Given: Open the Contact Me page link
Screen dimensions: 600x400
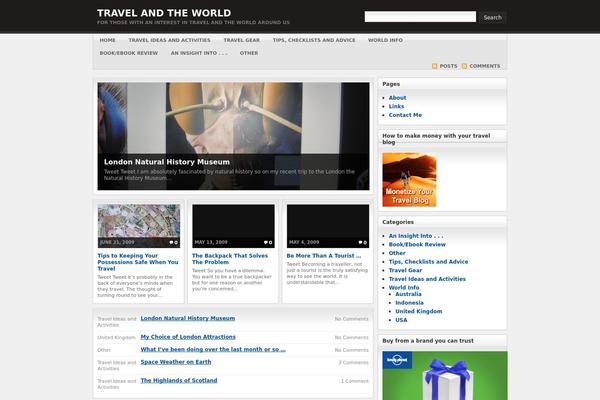Looking at the screenshot, I should pyautogui.click(x=405, y=115).
